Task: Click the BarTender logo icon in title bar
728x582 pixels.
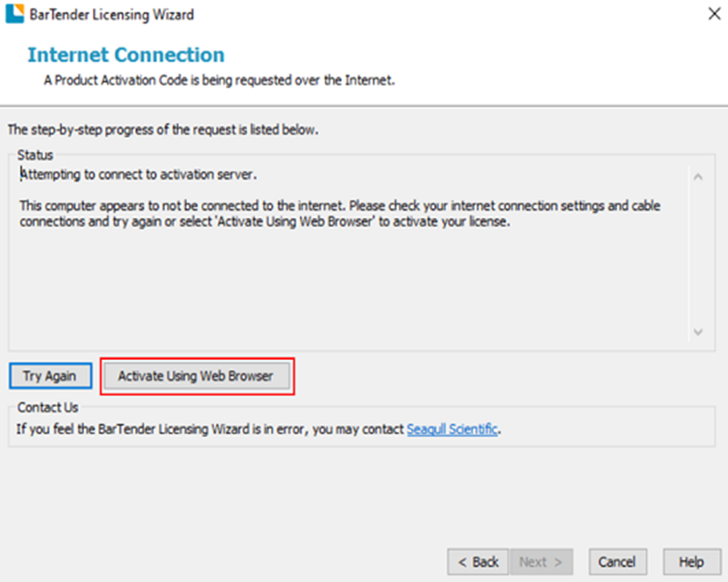Action: pyautogui.click(x=14, y=14)
